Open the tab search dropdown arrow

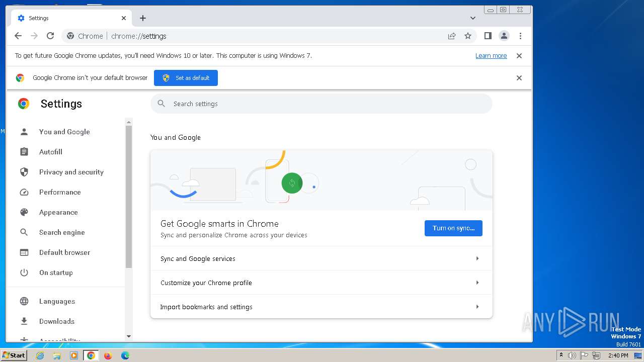coord(473,18)
